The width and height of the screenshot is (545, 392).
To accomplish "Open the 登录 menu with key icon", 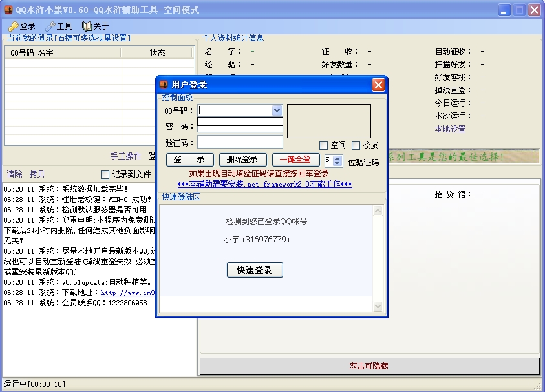I will [22, 26].
